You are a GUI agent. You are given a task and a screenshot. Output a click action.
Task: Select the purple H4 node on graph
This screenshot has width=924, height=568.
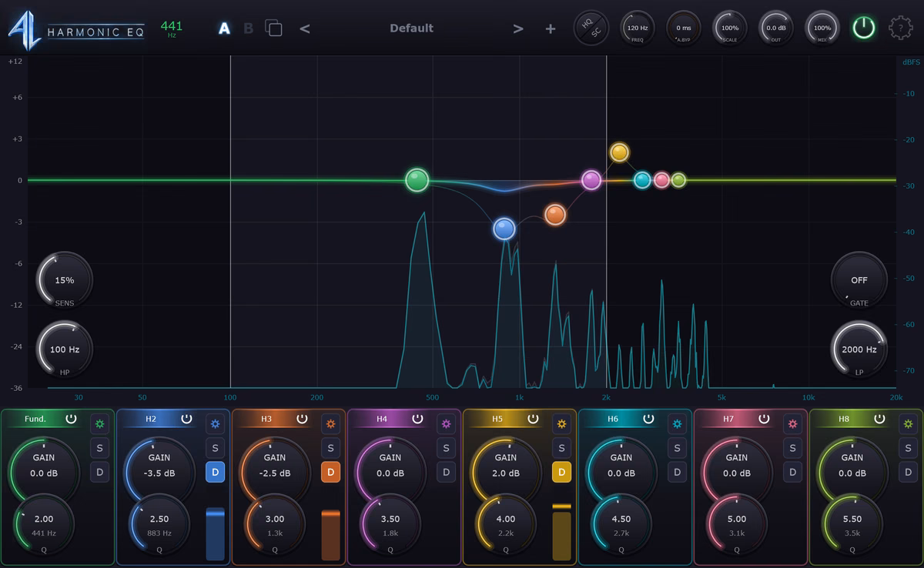[591, 180]
